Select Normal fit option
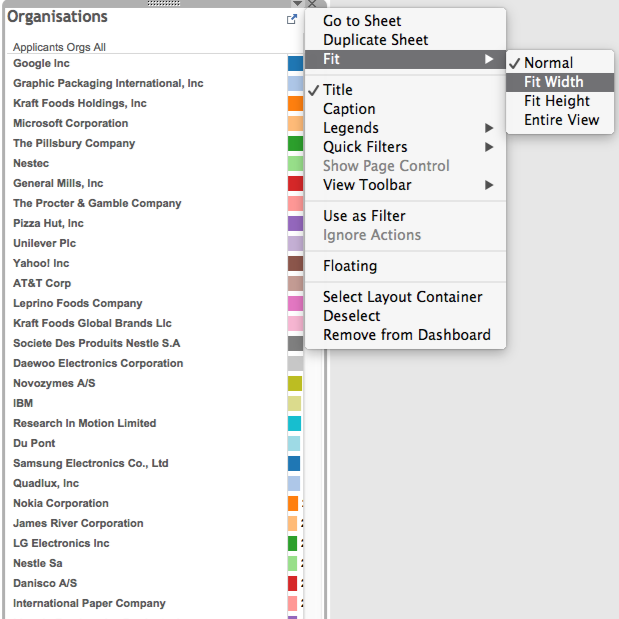Image resolution: width=619 pixels, height=619 pixels. pyautogui.click(x=560, y=63)
